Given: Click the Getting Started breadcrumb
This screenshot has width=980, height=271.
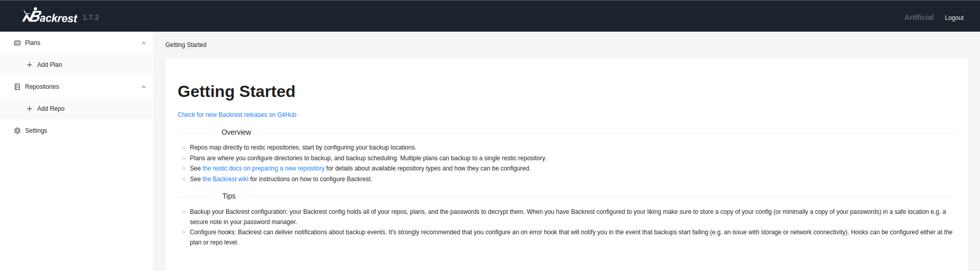Looking at the screenshot, I should click(x=186, y=45).
